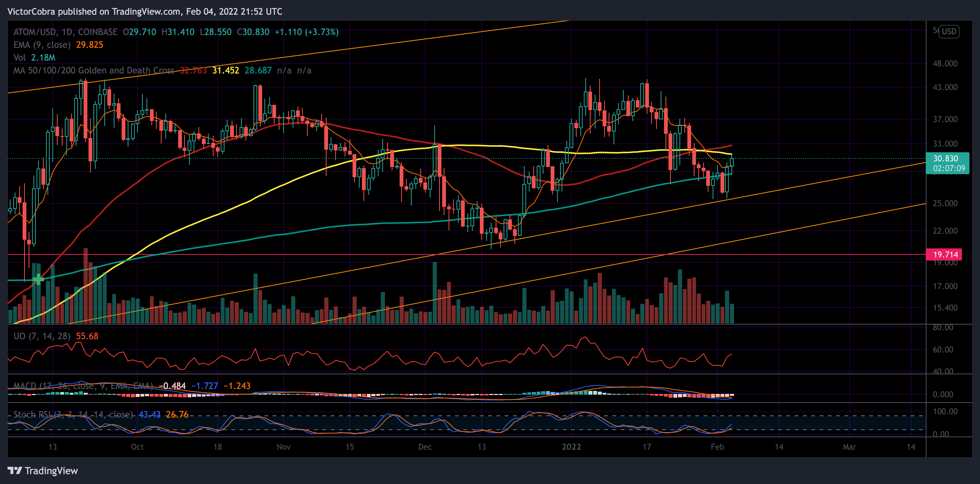The width and height of the screenshot is (980, 484).
Task: Click the close price C30.830 in header
Action: tap(253, 32)
